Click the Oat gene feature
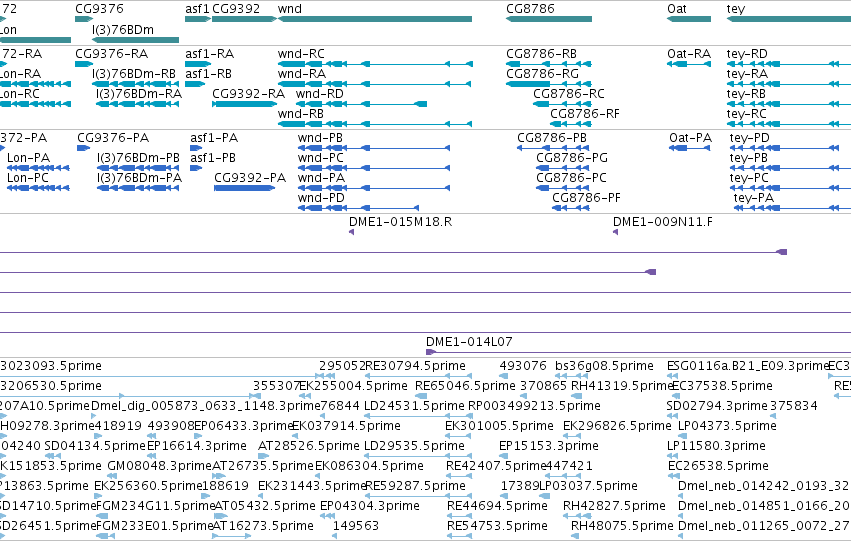Viewport: 851px width, 541px height. point(689,19)
